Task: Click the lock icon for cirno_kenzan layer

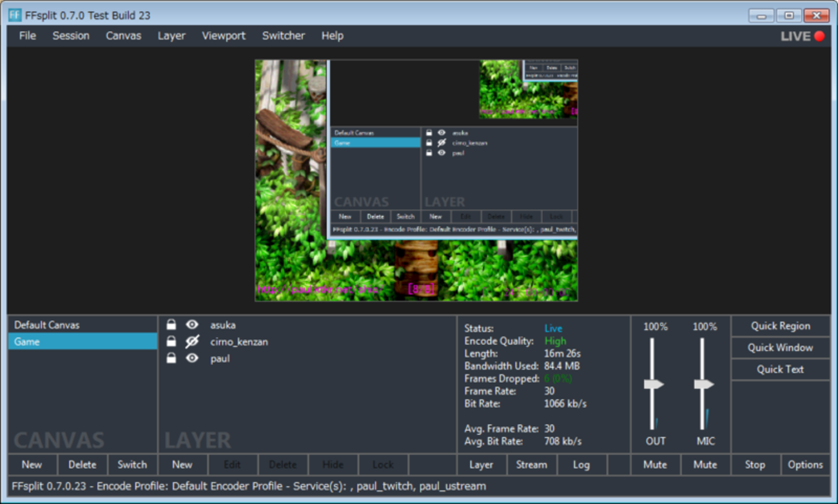Action: 171,342
